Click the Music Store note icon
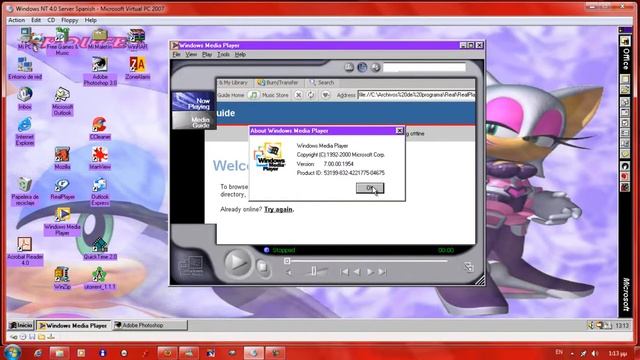 (253, 95)
